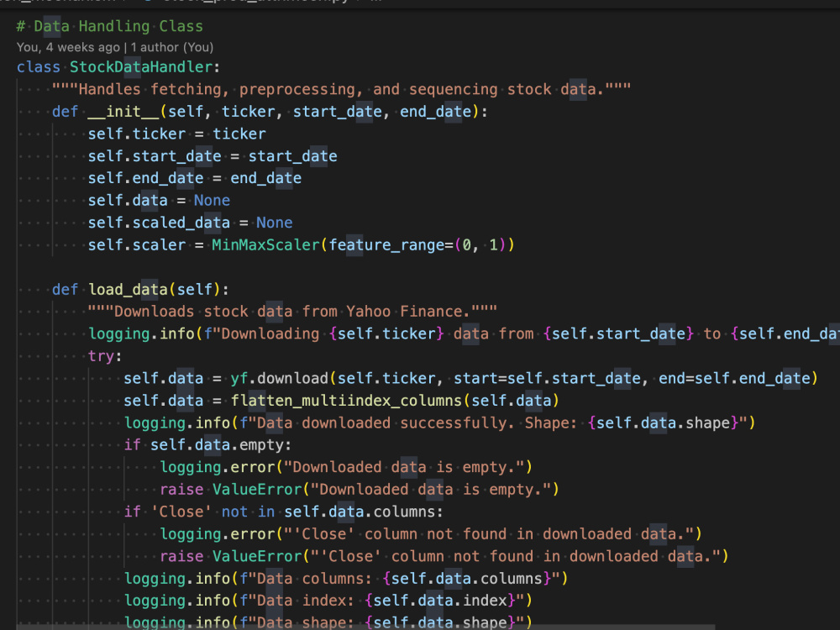Click yf.download in the self.data assignment
840x630 pixels.
tap(279, 378)
